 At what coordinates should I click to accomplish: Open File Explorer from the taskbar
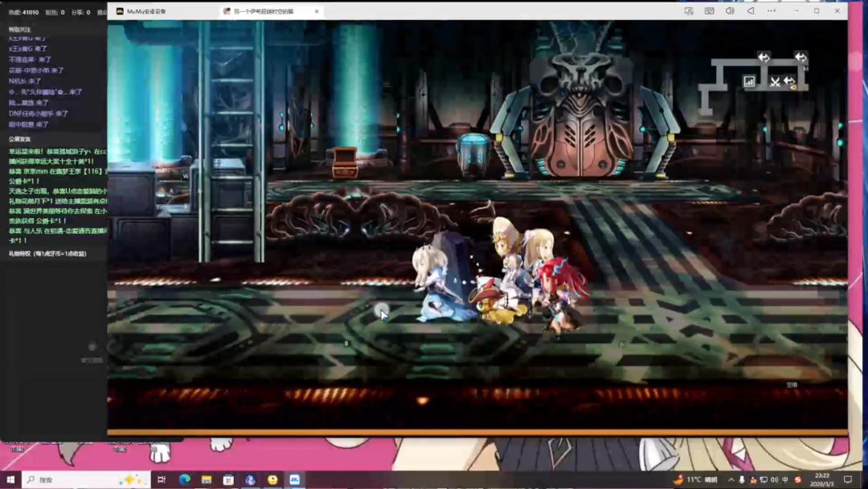[x=207, y=479]
